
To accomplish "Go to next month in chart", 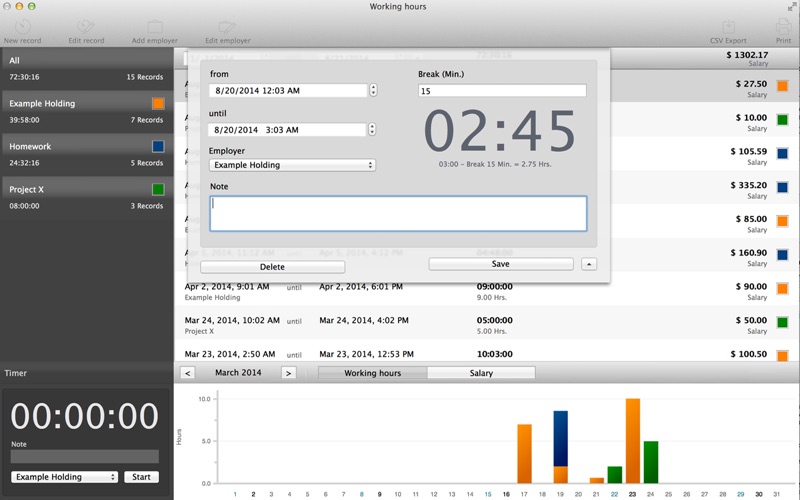I will [288, 373].
